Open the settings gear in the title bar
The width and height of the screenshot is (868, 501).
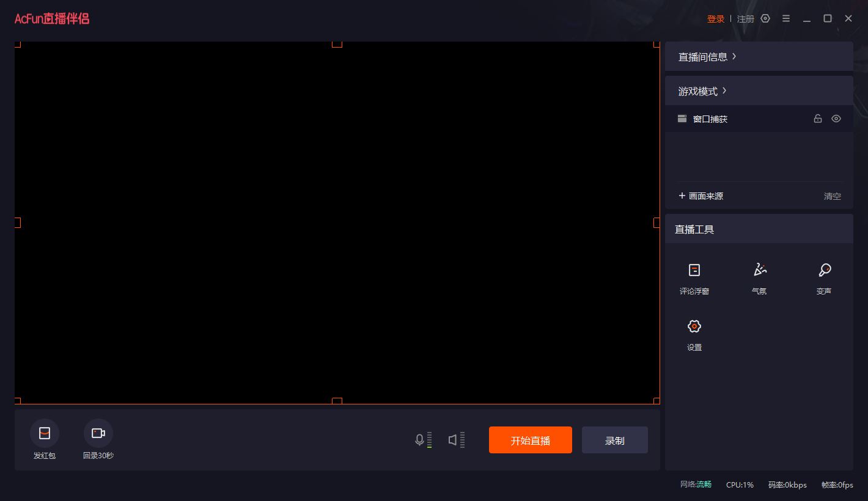click(x=765, y=18)
